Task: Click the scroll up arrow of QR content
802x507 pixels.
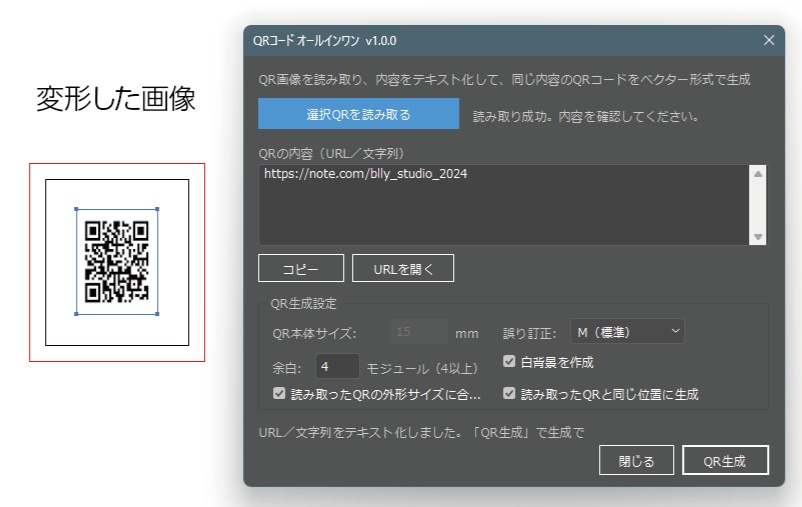Action: (758, 174)
